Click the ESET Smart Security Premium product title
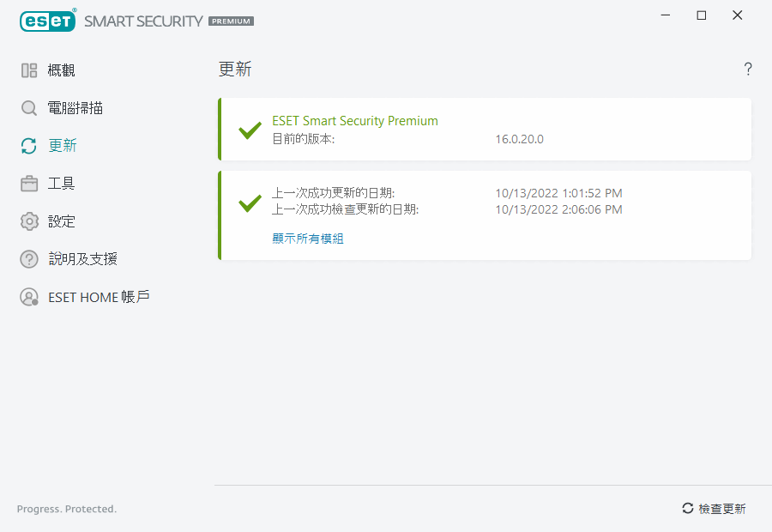 point(355,121)
